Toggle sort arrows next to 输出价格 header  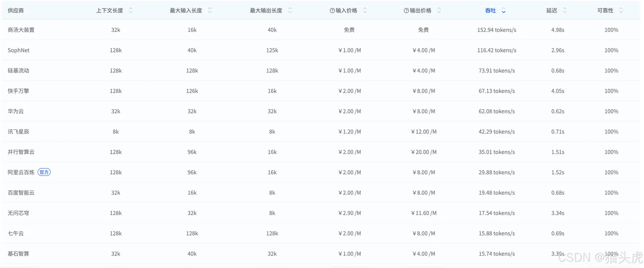point(439,10)
